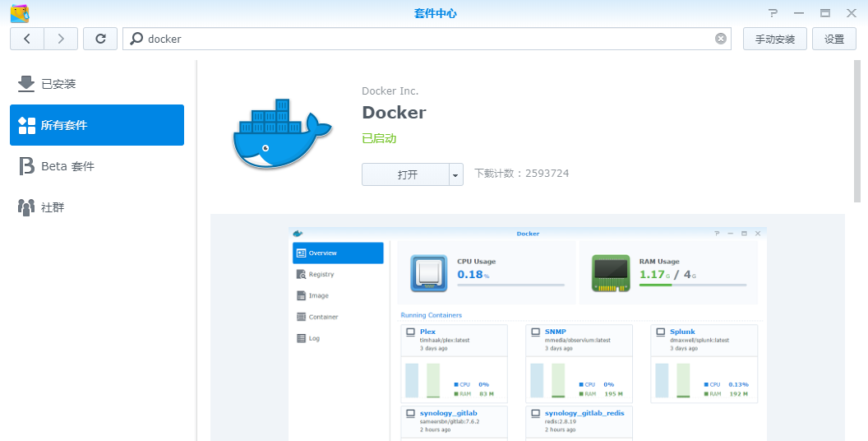This screenshot has height=441, width=868.
Task: Click the Splunk container monitor icon
Action: 660,332
